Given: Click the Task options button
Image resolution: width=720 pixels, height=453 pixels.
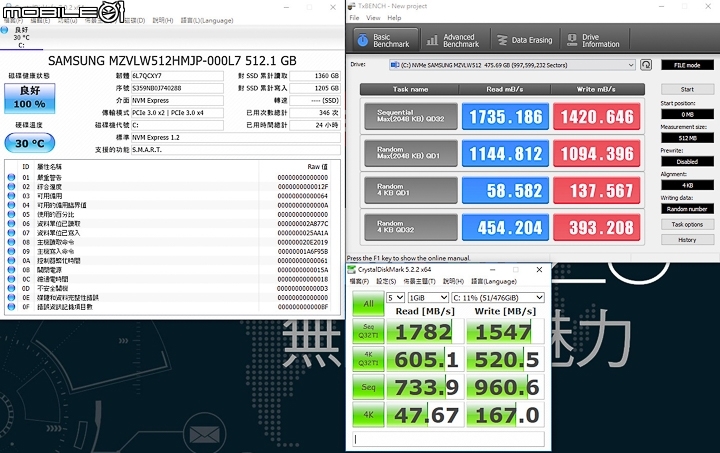Looking at the screenshot, I should 687,224.
